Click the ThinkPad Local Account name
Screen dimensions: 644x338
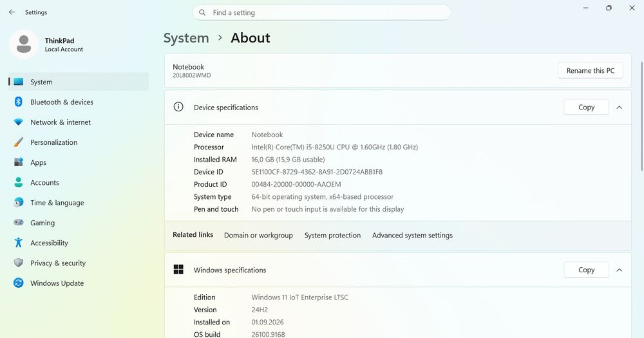pos(64,44)
